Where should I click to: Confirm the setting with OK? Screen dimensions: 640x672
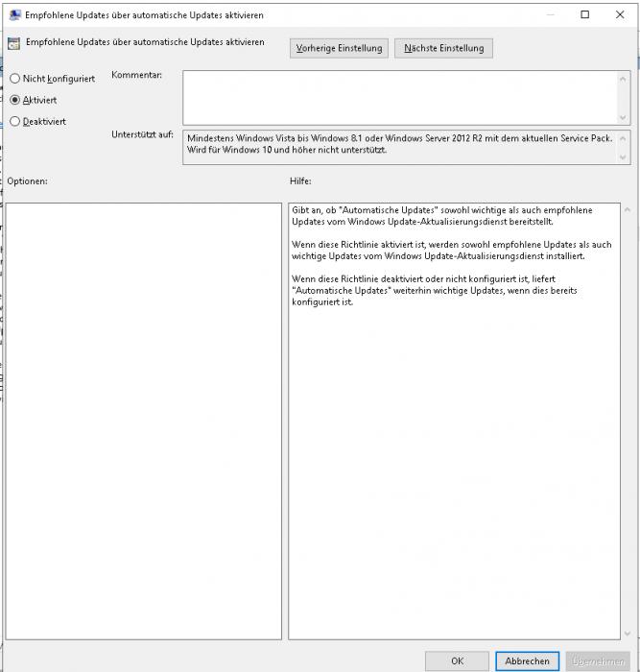(x=457, y=660)
